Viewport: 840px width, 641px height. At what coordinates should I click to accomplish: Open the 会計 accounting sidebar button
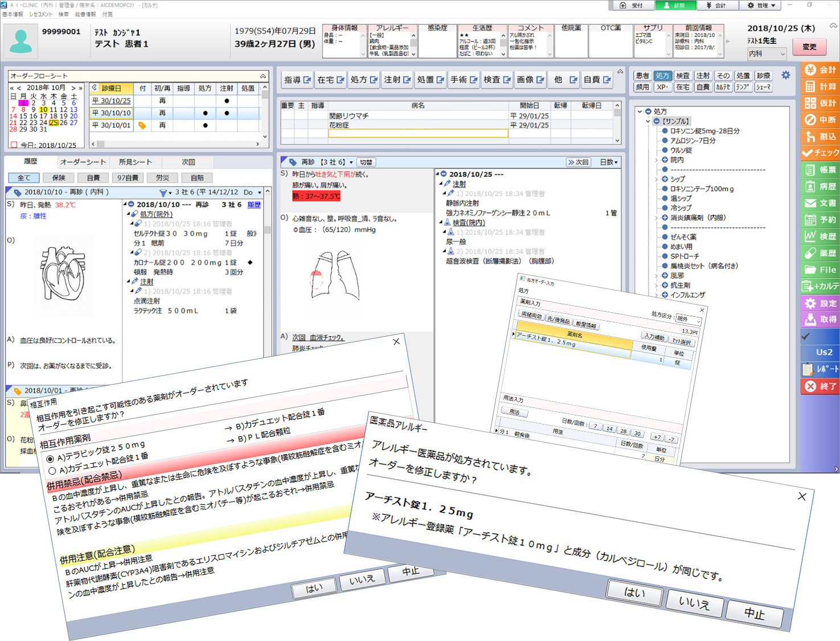click(x=820, y=70)
